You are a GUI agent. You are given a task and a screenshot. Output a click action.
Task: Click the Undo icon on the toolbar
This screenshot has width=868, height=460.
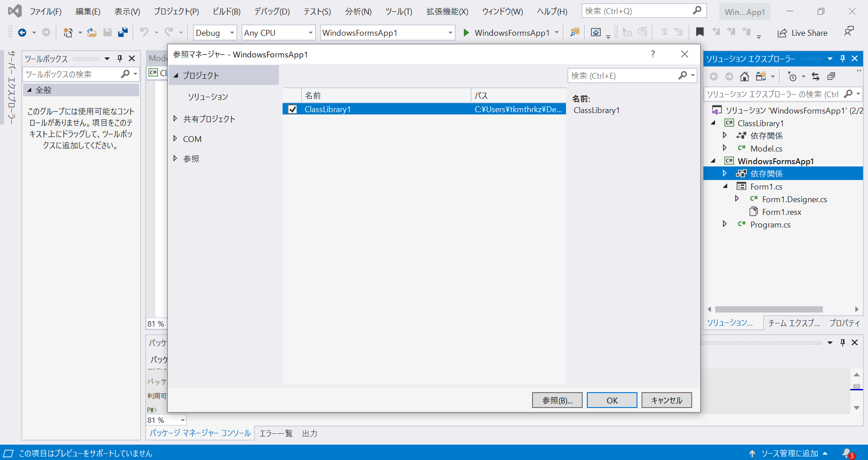tap(144, 32)
